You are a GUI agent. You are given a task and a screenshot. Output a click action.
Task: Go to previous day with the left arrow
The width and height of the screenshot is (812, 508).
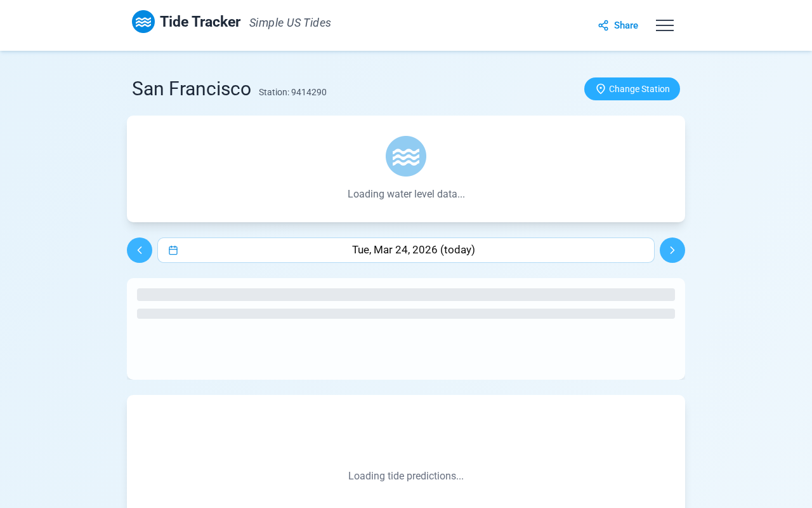pyautogui.click(x=140, y=250)
